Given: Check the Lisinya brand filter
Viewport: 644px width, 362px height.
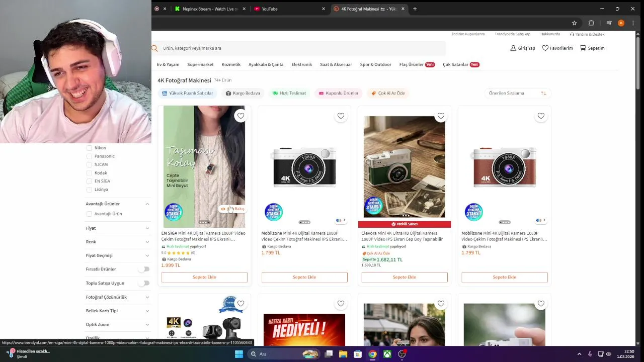Looking at the screenshot, I should pyautogui.click(x=89, y=190).
